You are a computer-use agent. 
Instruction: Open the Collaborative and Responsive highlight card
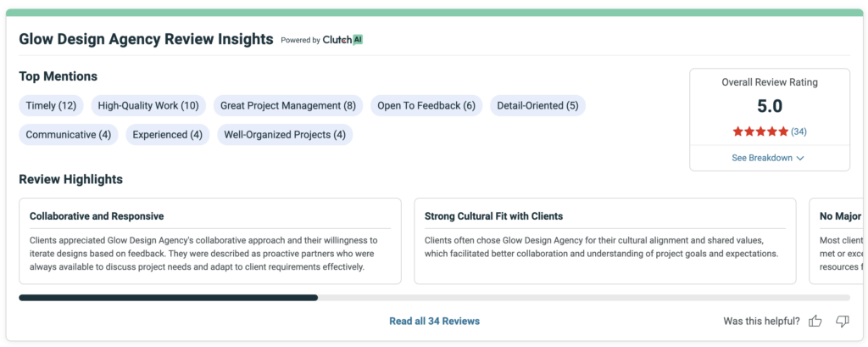[209, 241]
